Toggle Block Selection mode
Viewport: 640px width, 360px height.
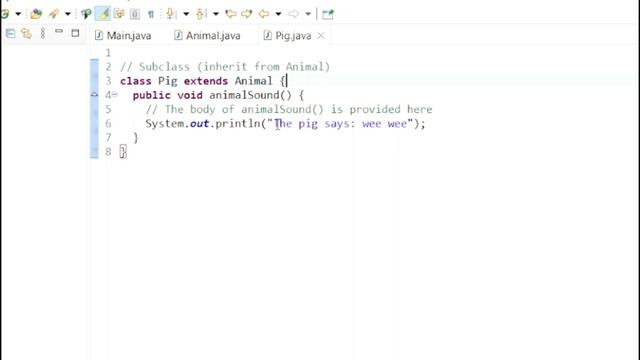tap(134, 14)
